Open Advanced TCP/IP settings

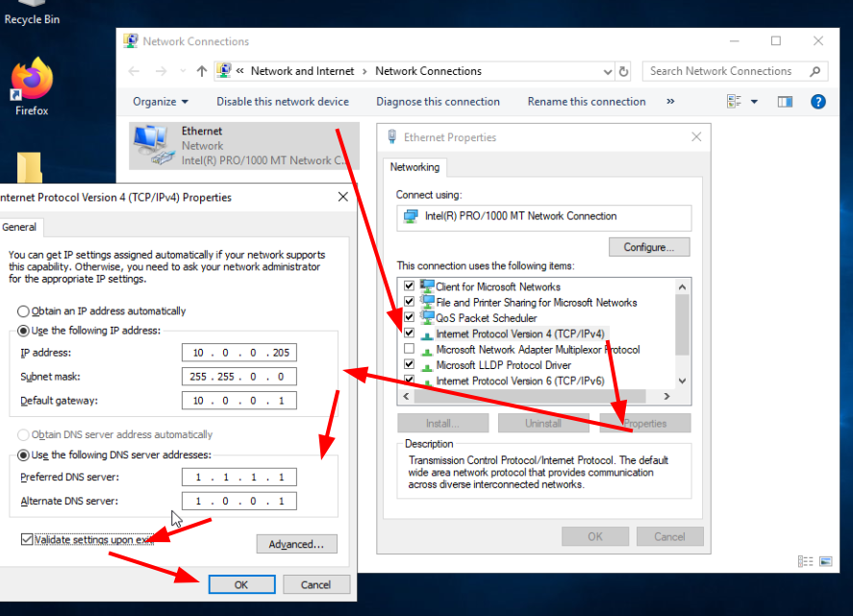pyautogui.click(x=296, y=544)
